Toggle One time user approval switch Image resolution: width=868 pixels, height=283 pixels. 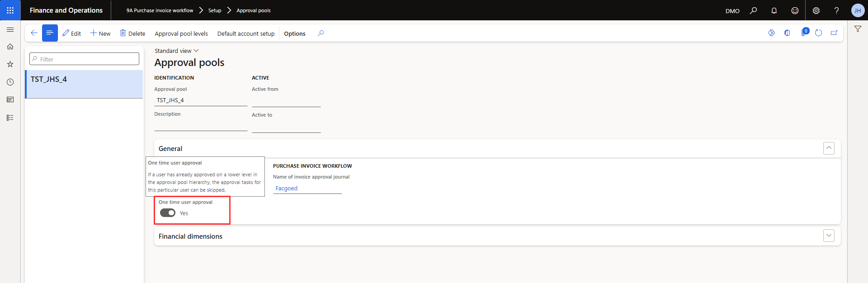(168, 213)
